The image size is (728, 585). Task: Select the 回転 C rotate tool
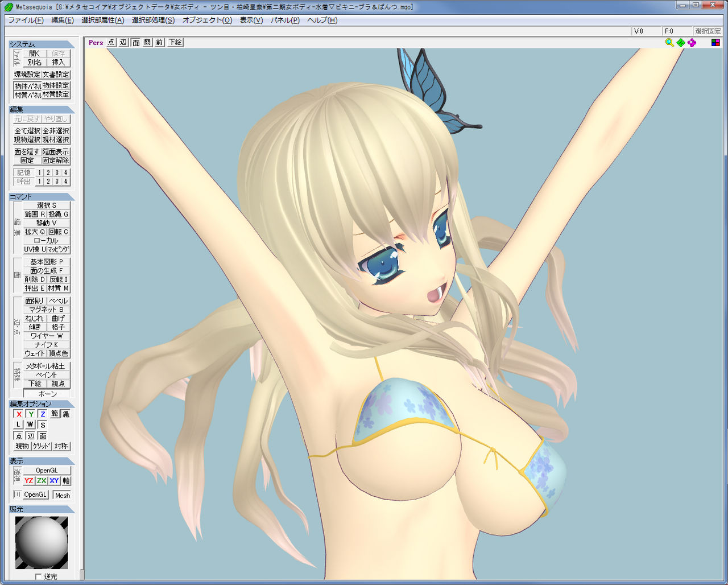click(59, 232)
